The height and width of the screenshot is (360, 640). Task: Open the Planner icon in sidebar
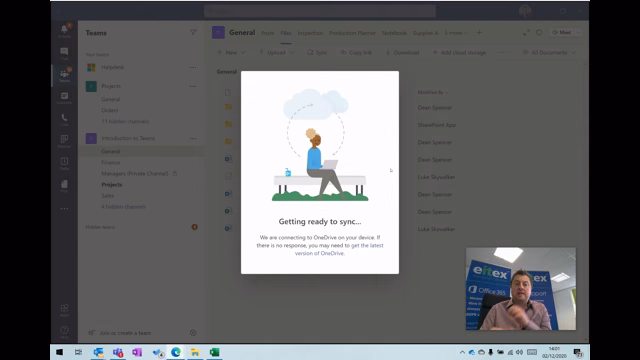[x=64, y=142]
